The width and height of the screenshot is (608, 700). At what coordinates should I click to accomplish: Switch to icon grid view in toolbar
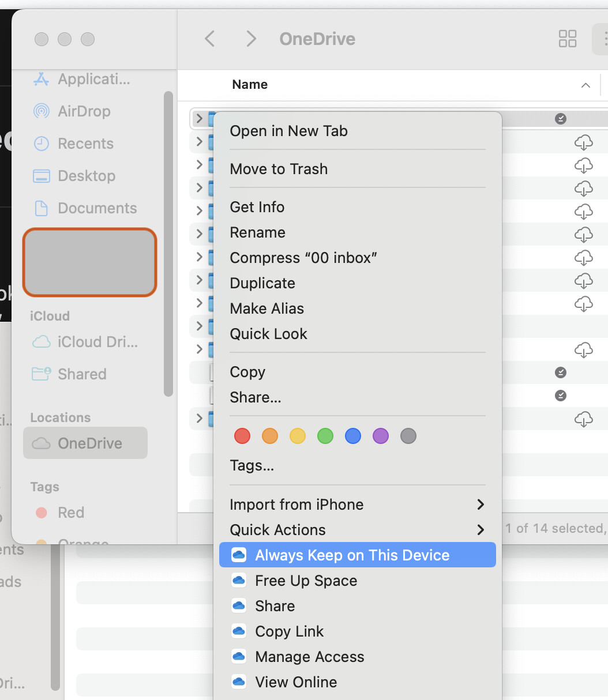coord(568,39)
